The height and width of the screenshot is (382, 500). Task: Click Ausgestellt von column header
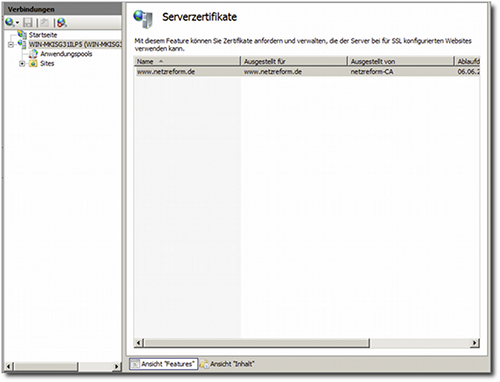click(400, 61)
